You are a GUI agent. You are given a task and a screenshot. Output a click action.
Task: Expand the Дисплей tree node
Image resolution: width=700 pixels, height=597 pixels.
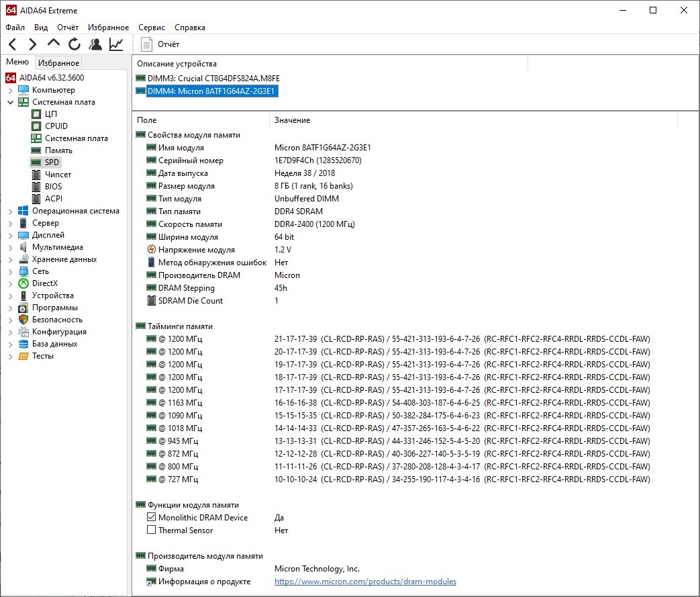(10, 236)
